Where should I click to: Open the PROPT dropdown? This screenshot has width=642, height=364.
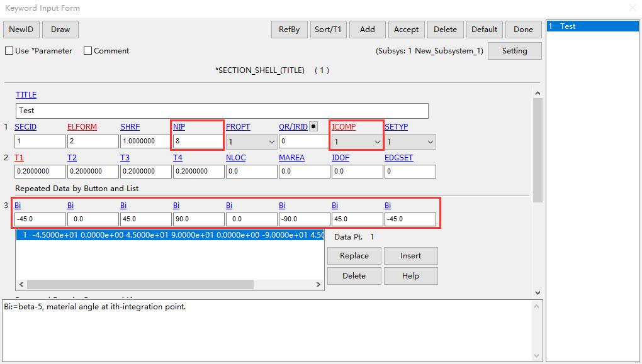pos(251,142)
